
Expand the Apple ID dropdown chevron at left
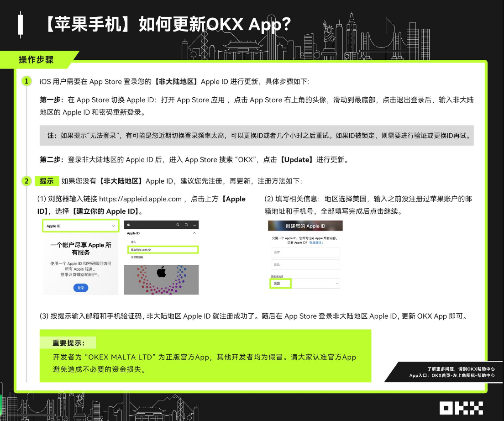[x=113, y=226]
